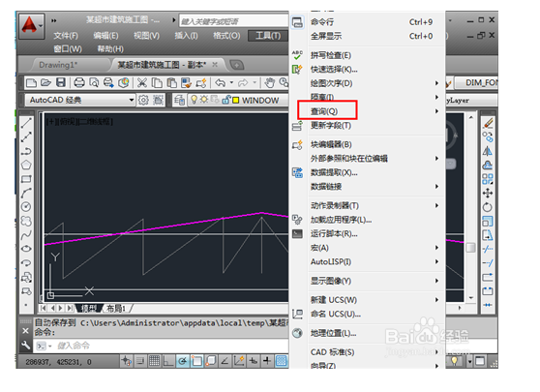The height and width of the screenshot is (392, 540).
Task: Close the command line window
Action: tap(25, 331)
